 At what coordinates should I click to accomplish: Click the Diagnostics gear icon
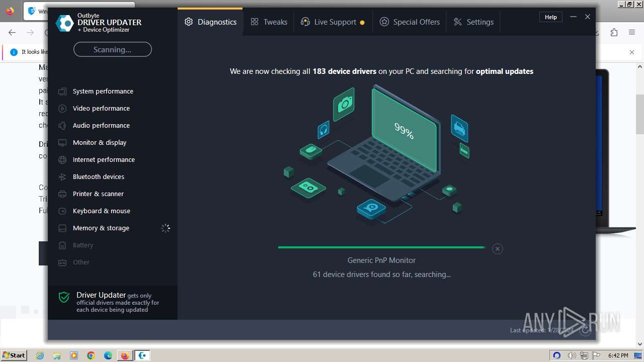(x=189, y=22)
